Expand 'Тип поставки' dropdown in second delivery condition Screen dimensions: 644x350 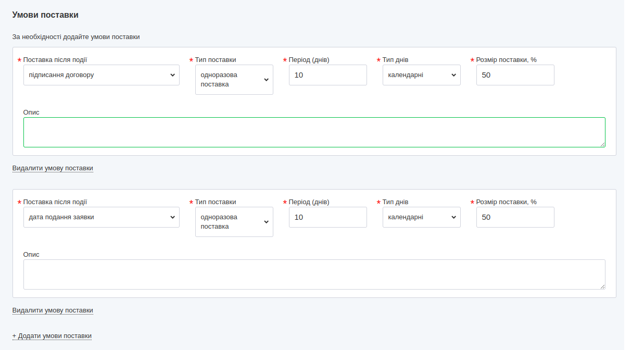click(234, 222)
